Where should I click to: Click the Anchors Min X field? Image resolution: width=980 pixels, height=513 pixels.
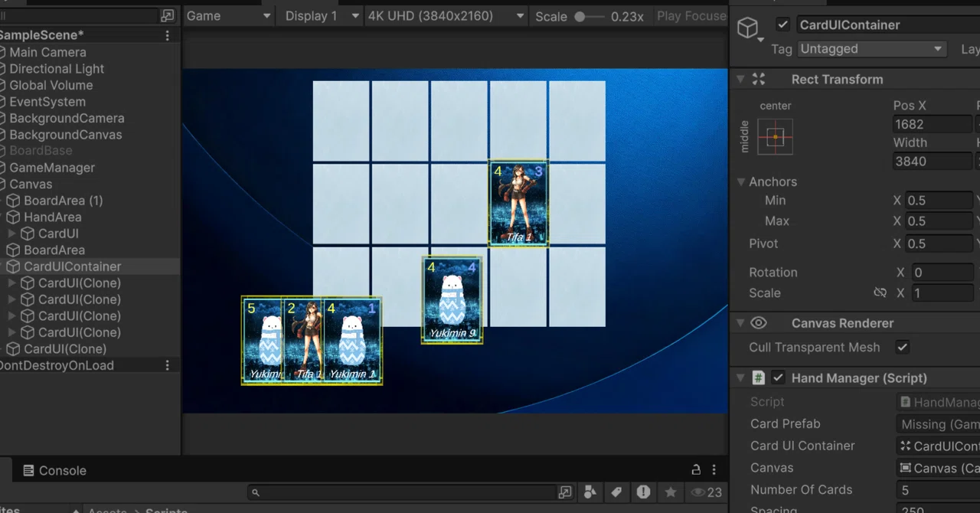coord(939,201)
